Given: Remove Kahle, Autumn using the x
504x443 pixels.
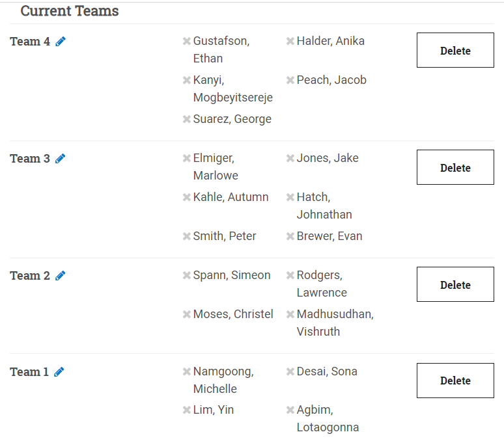Looking at the screenshot, I should click(187, 198).
